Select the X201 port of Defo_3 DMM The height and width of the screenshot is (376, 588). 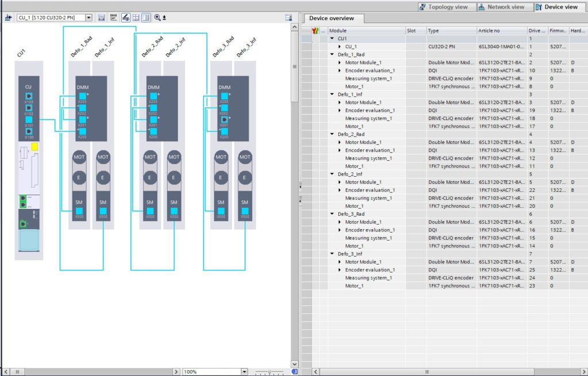coord(225,119)
